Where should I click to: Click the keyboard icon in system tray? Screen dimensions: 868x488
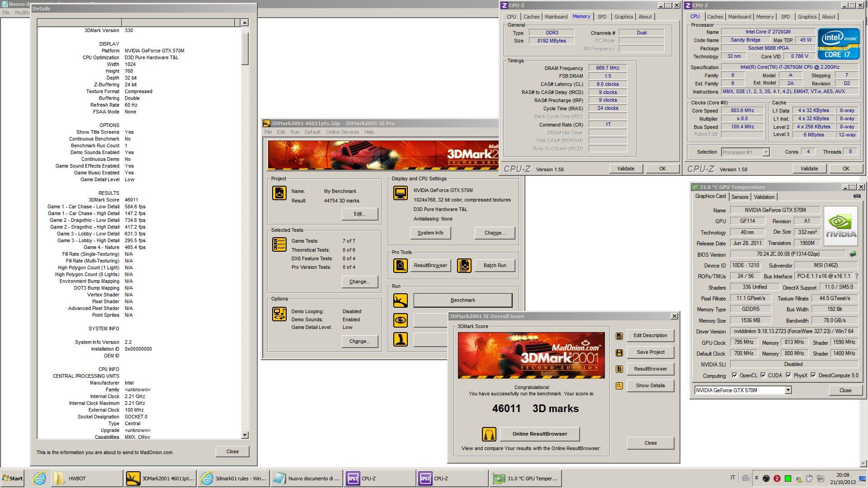coord(745,478)
